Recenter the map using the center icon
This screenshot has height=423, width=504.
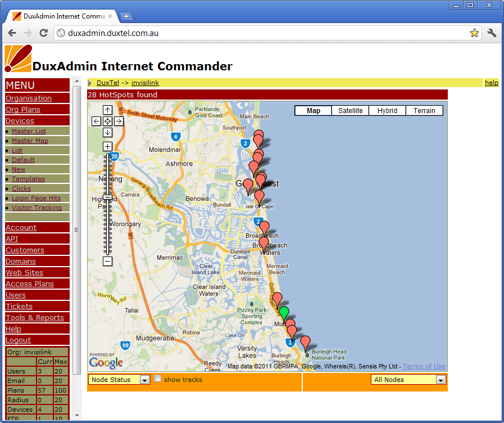[107, 121]
